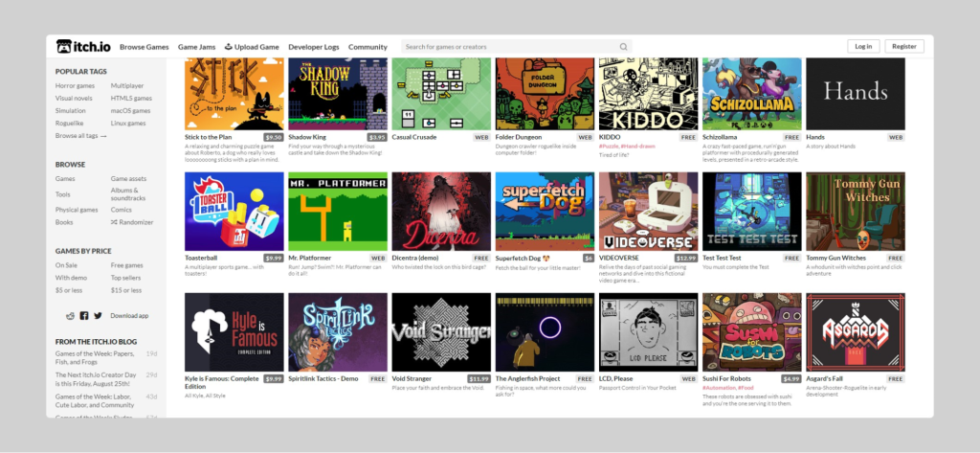Browse Comics category

[121, 210]
